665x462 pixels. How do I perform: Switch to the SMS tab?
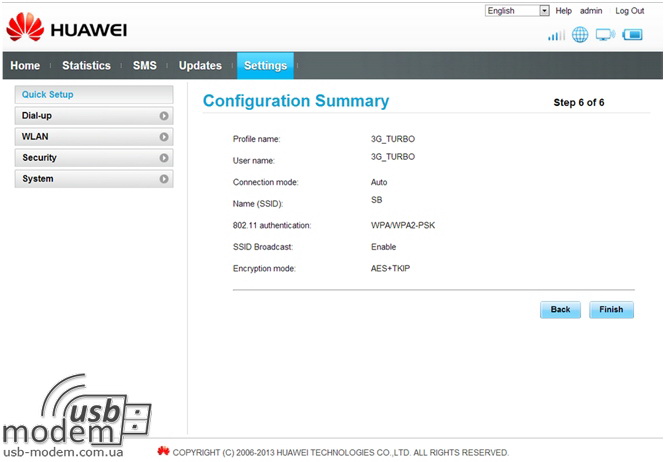pyautogui.click(x=144, y=66)
